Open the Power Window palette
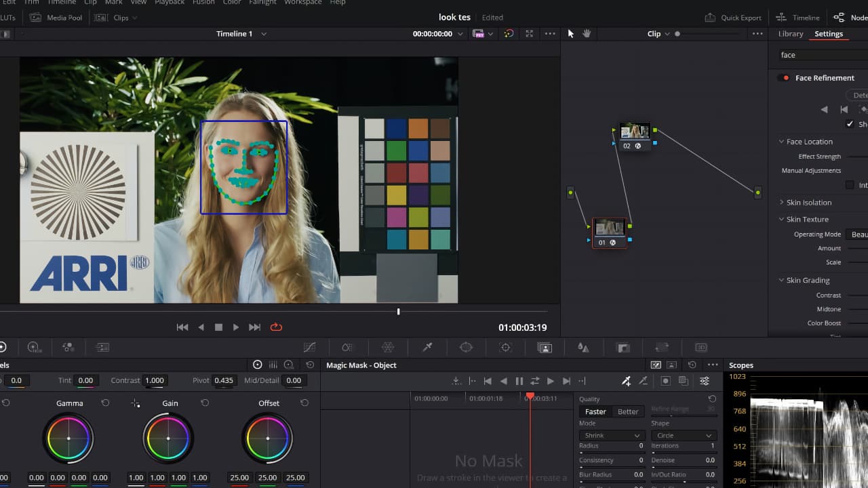The height and width of the screenshot is (488, 868). (x=466, y=347)
